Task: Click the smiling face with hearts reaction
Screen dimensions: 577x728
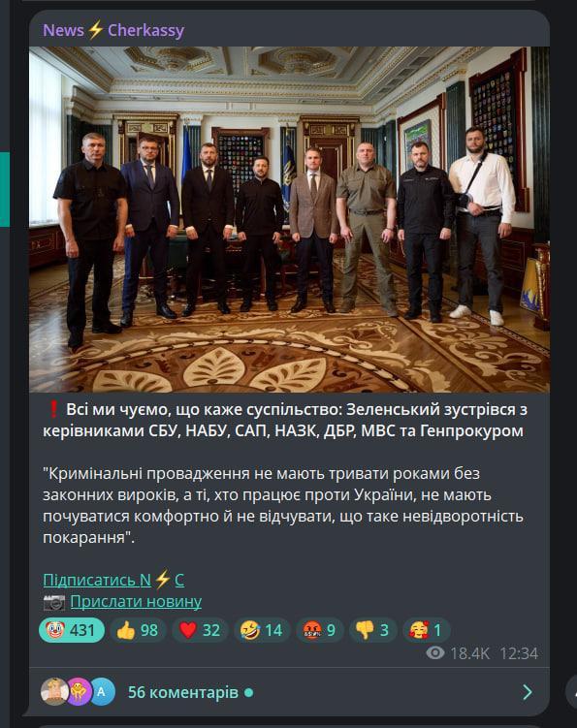Action: (x=426, y=630)
